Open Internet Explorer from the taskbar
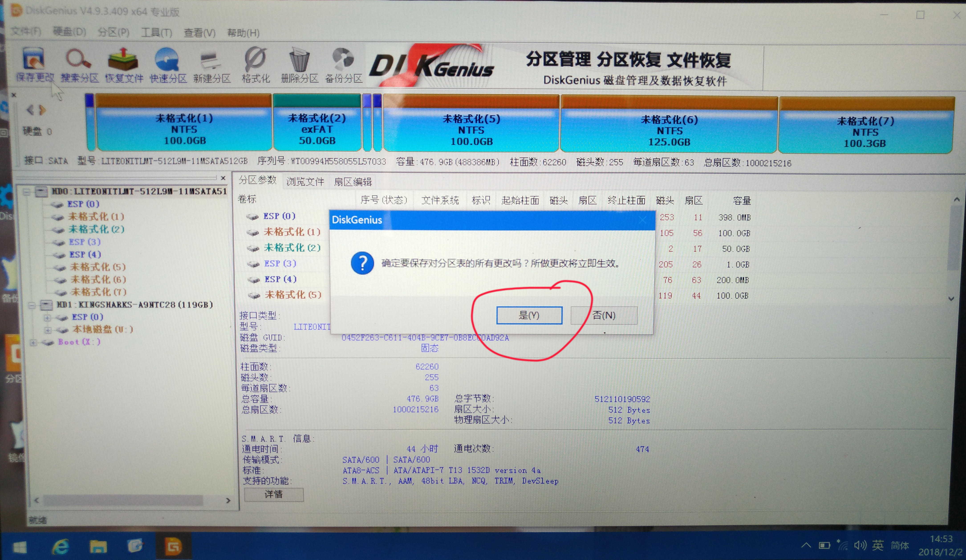This screenshot has height=560, width=966. (x=61, y=546)
